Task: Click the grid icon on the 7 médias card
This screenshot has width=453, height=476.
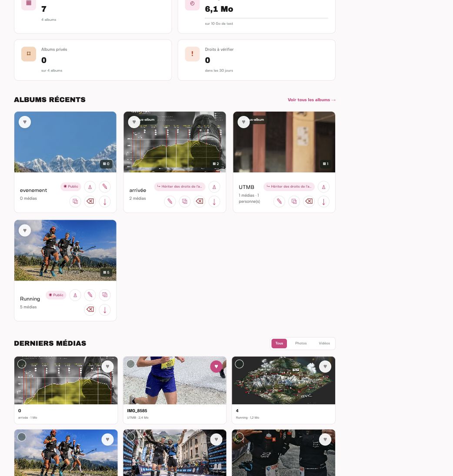Action: (x=29, y=3)
